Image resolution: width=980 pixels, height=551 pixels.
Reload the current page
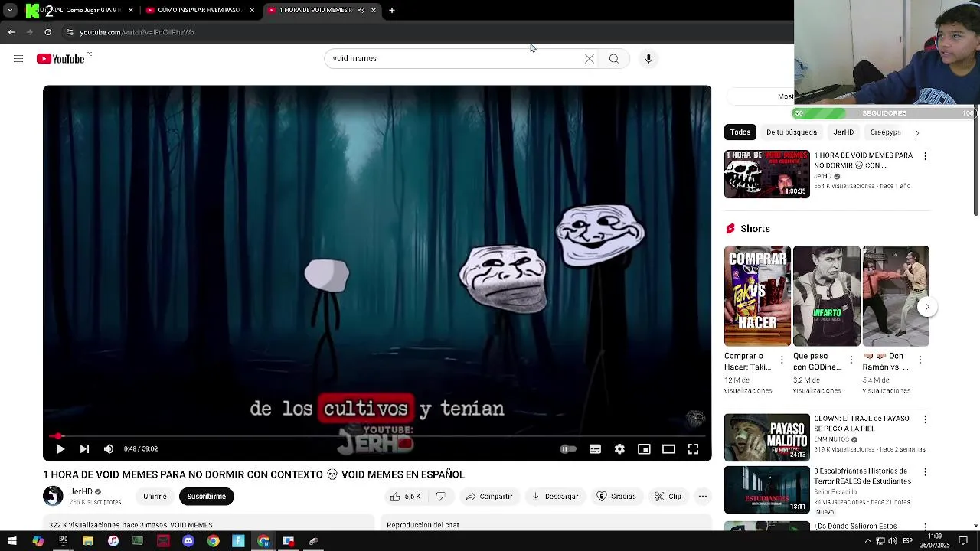click(x=47, y=32)
